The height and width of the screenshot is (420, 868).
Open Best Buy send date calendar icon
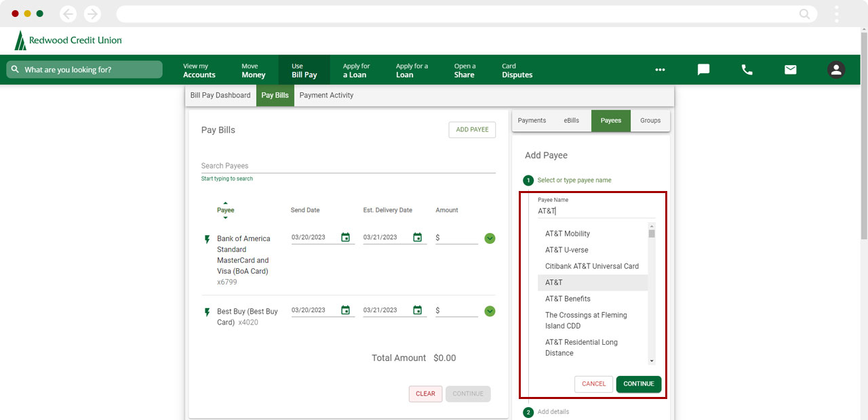(345, 310)
